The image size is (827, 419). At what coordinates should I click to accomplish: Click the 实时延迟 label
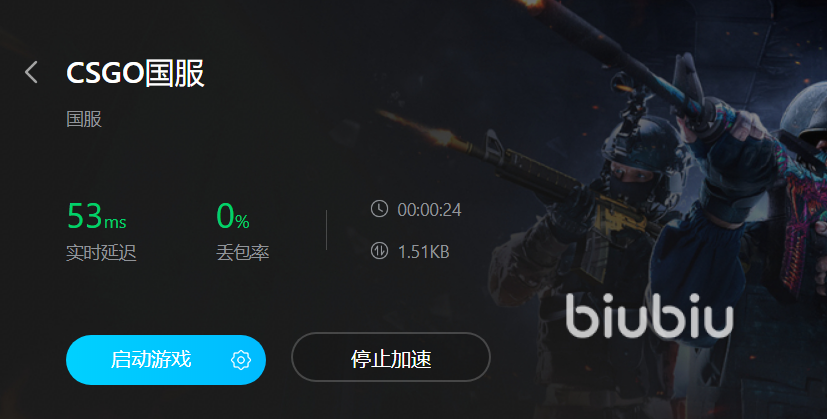101,253
